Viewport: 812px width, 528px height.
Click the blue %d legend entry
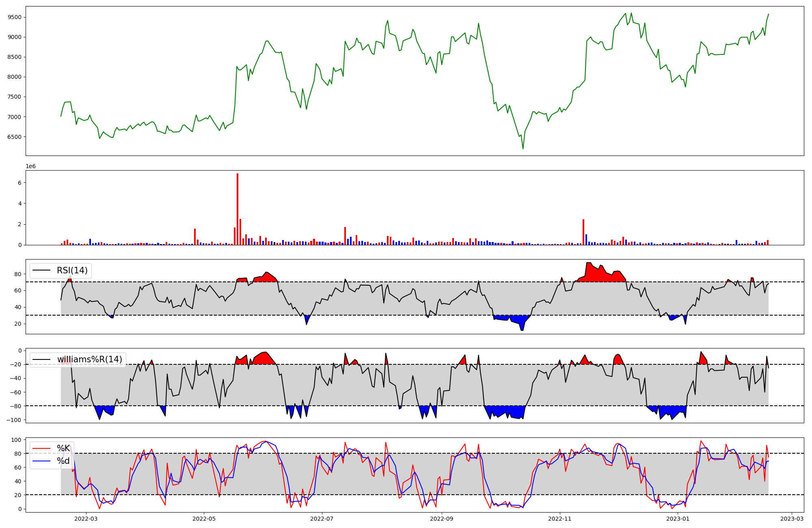point(63,461)
